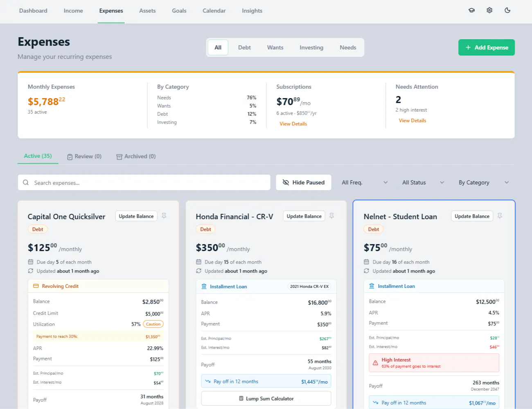Filter expenses by Investing
The width and height of the screenshot is (532, 409).
[311, 47]
